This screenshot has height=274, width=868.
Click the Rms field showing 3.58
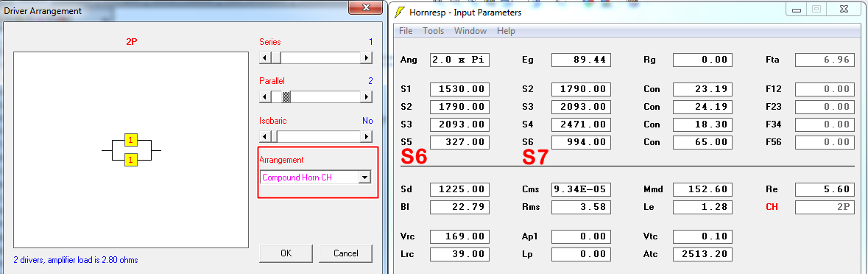coord(582,207)
